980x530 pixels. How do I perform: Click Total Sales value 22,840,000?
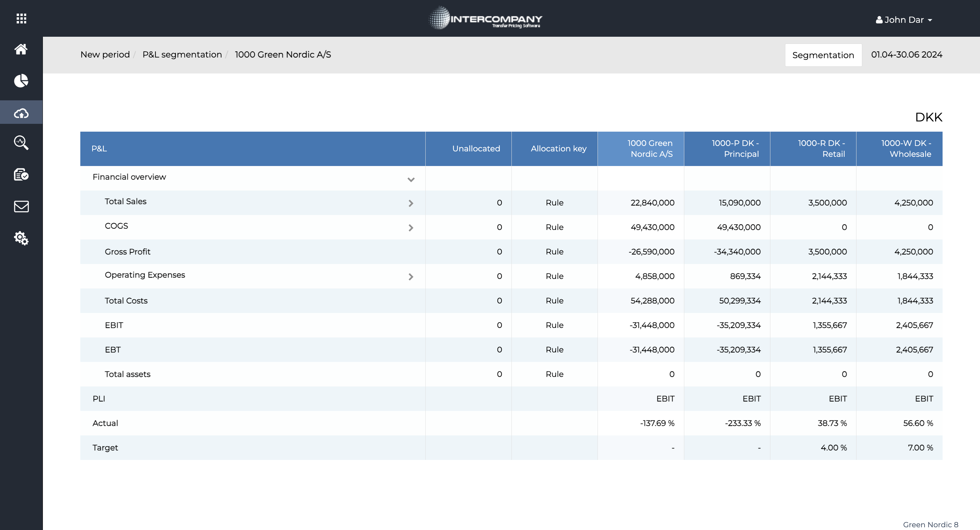click(652, 203)
